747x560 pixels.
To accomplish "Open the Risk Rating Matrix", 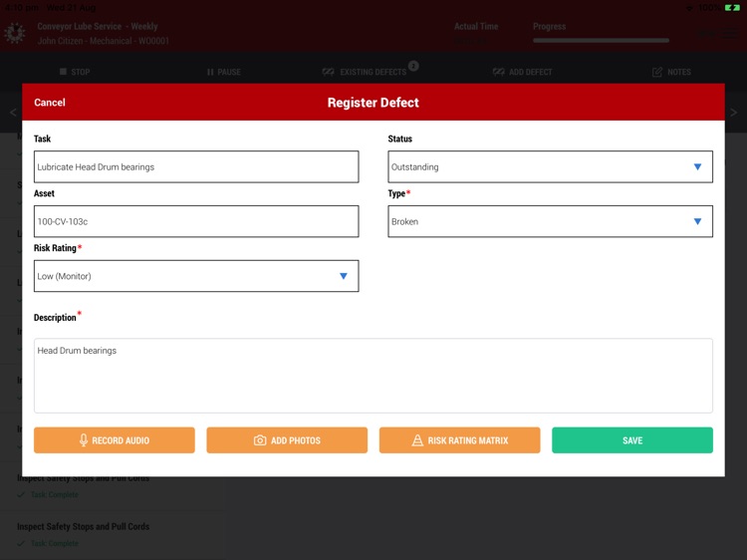I will pos(460,439).
